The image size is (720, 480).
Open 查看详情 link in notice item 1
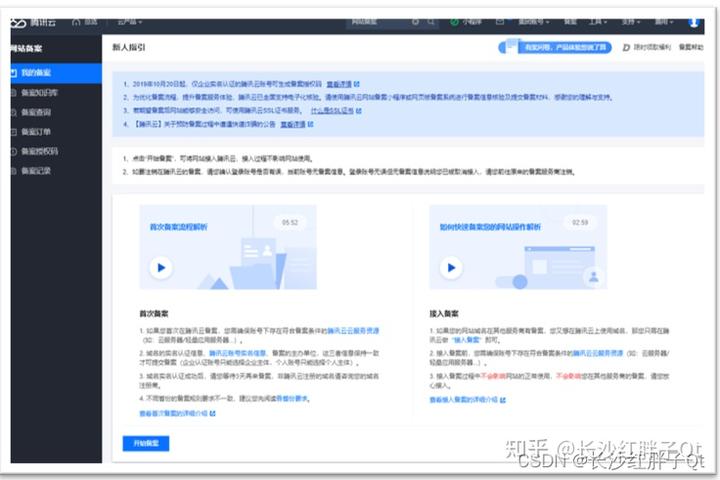click(x=339, y=84)
